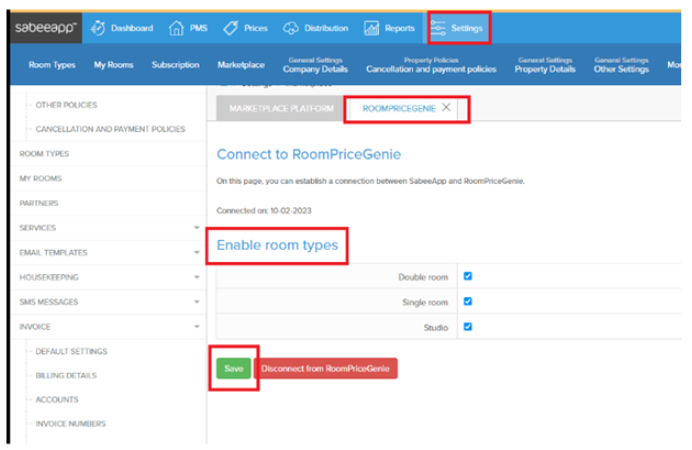Click the SabeeApp logo
Viewport: 692px width, 450px height.
click(x=46, y=29)
